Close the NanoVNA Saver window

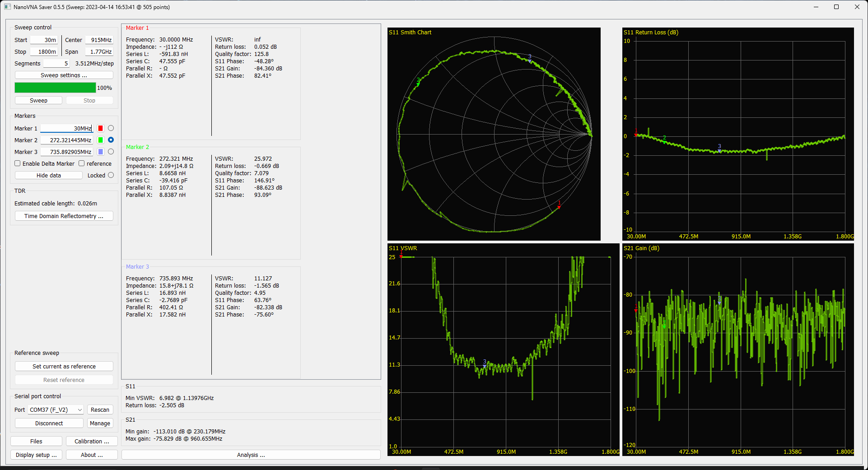(857, 7)
